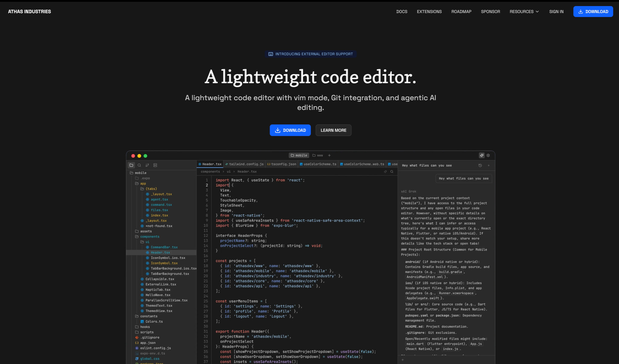Open the Introducing External Editor Support banner
The image size is (619, 364).
pos(310,54)
